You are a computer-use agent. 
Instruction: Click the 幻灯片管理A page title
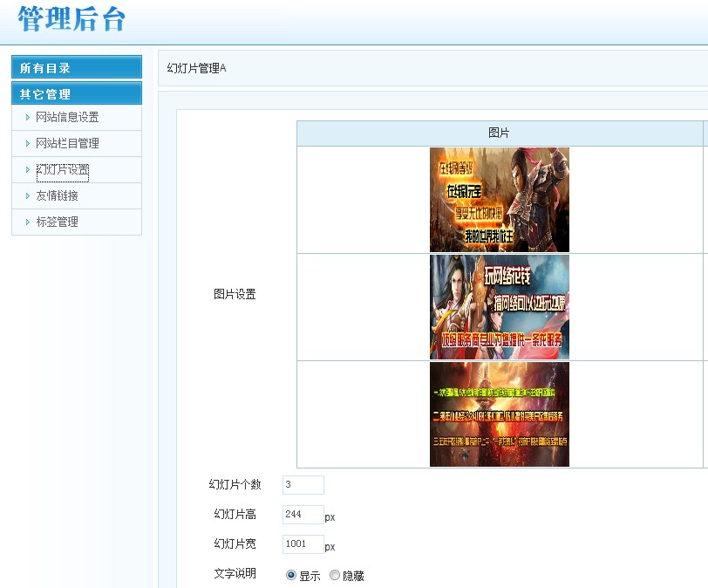(196, 68)
